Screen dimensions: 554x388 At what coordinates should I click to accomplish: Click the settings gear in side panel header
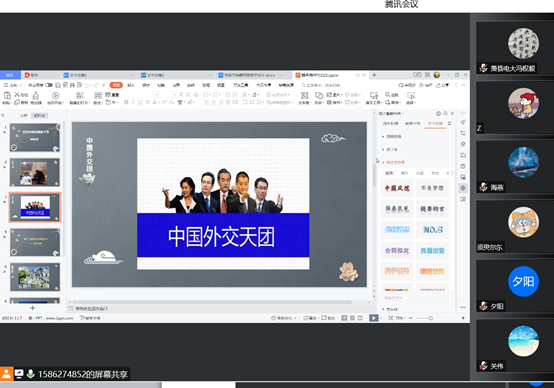pos(438,113)
